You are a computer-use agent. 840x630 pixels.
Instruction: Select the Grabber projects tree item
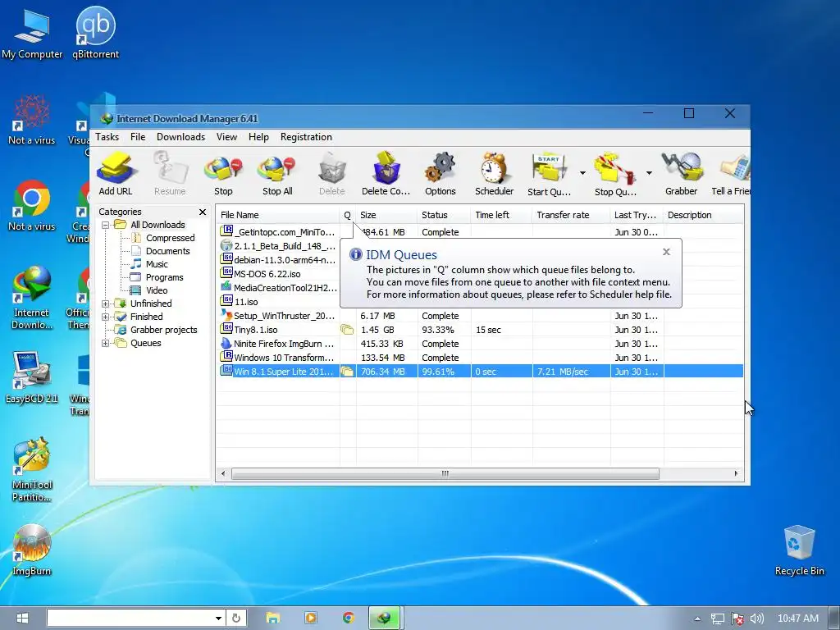click(163, 330)
